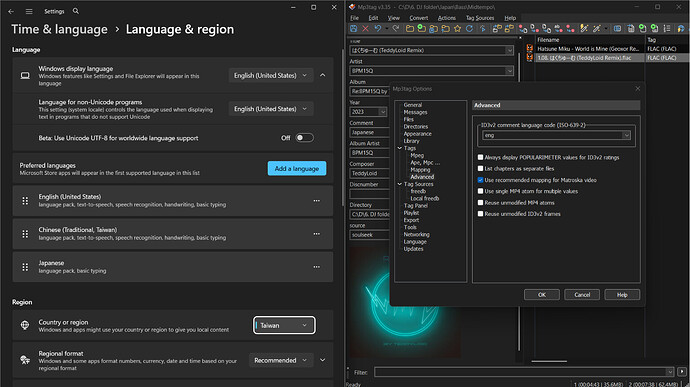Open the Year field dropdown arrow
The width and height of the screenshot is (690, 387).
(382, 112)
